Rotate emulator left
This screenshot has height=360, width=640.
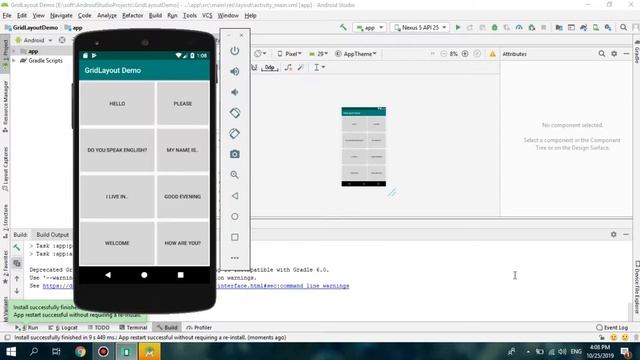click(235, 113)
